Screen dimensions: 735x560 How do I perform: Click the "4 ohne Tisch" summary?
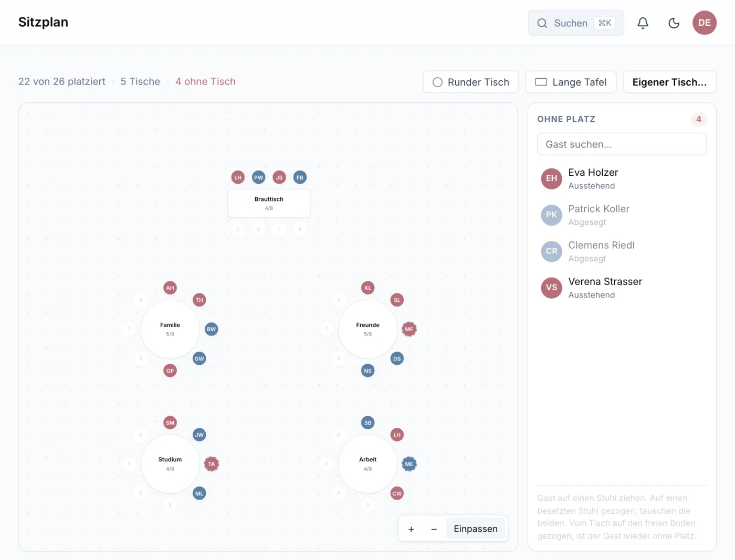tap(205, 81)
